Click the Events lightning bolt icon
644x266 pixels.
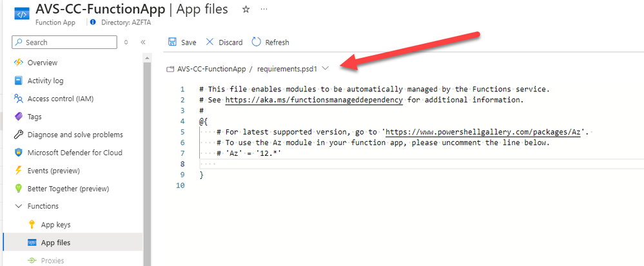[x=19, y=170]
